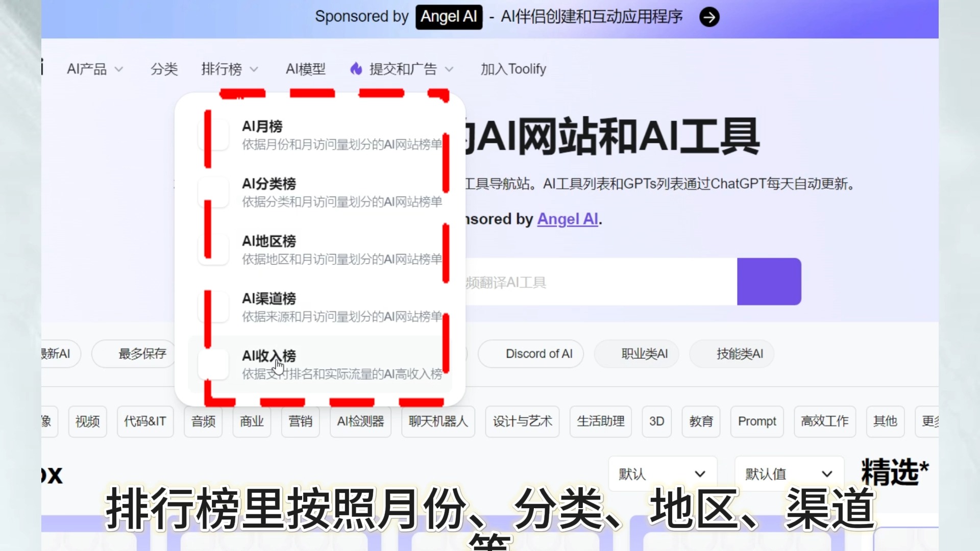This screenshot has height=551, width=980.
Task: Select the 视频 category tag
Action: (88, 421)
